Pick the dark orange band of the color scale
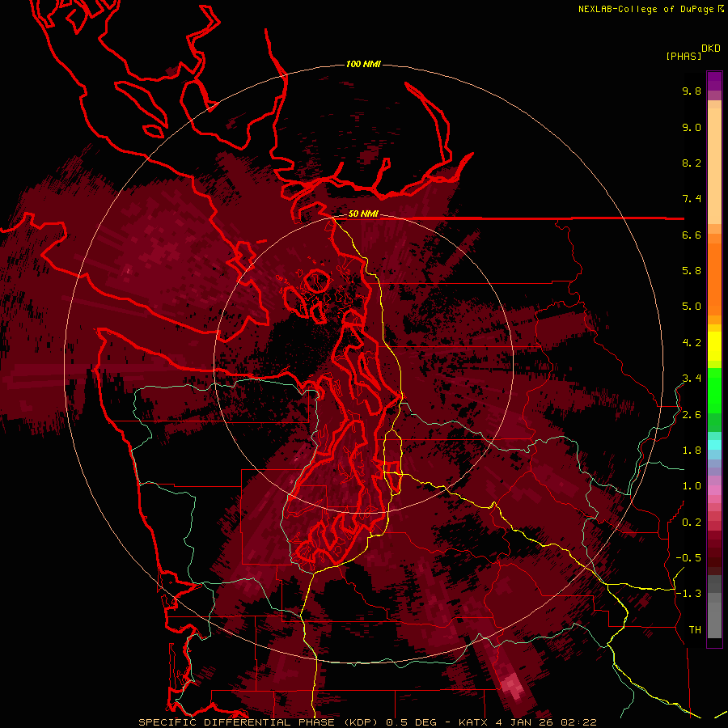 [714, 279]
